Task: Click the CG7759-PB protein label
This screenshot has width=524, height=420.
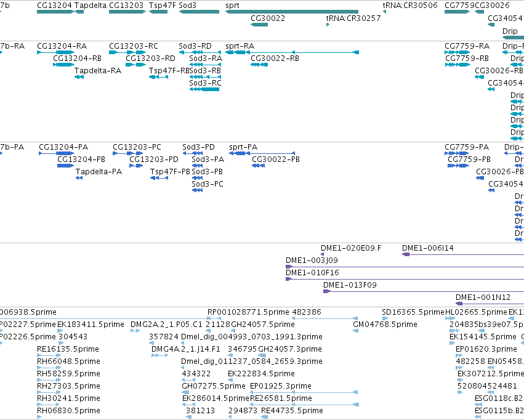Action: pos(469,160)
